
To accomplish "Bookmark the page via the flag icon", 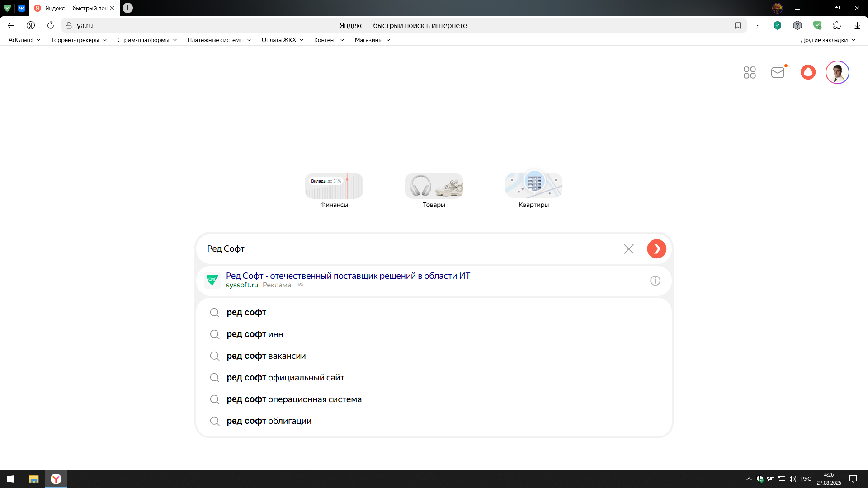I will 738,25.
